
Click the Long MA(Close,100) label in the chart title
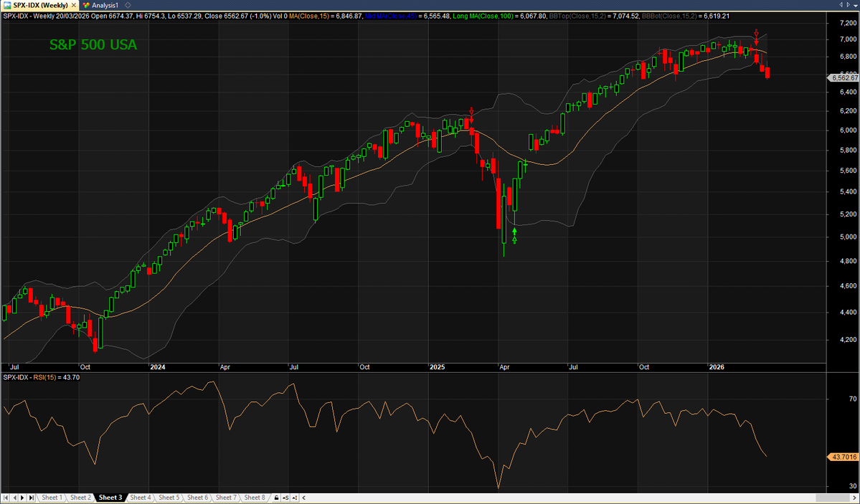pos(483,16)
